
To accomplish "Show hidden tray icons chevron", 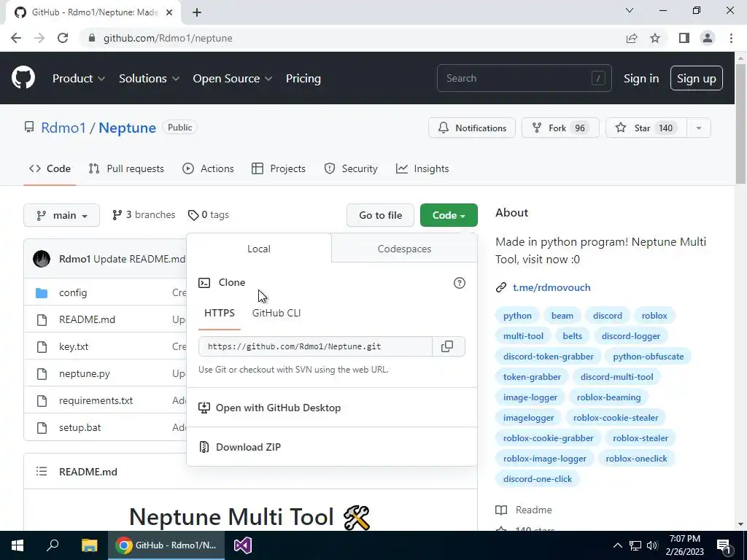I will (617, 545).
